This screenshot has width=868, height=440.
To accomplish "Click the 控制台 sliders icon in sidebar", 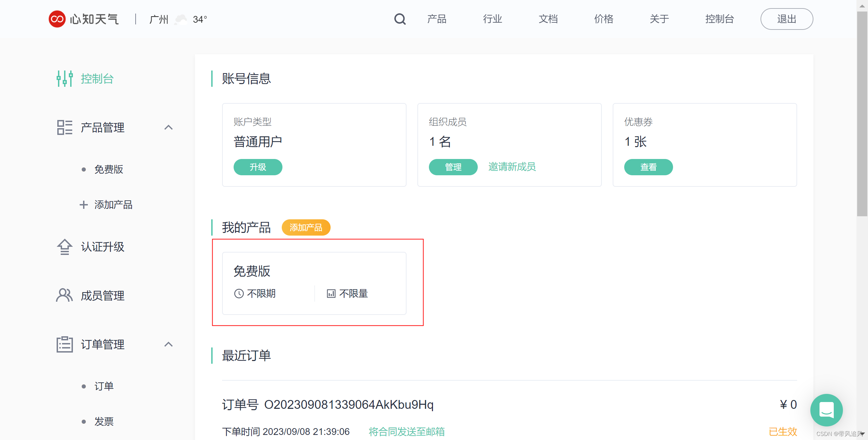I will click(x=64, y=79).
